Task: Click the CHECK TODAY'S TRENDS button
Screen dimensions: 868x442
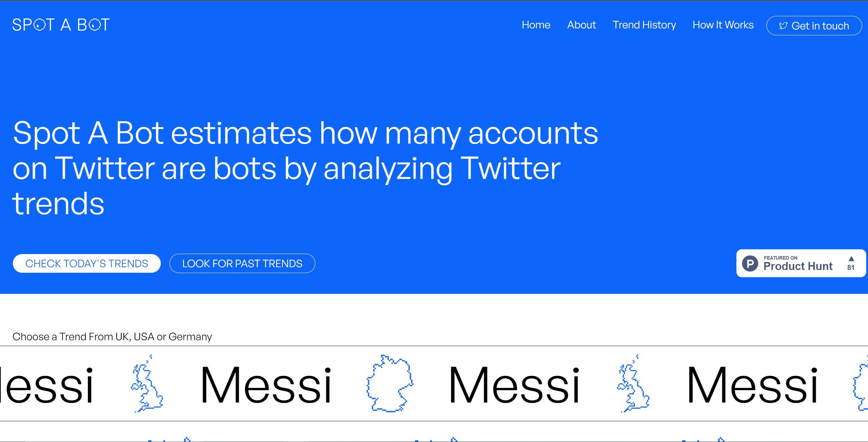Action: click(x=87, y=263)
